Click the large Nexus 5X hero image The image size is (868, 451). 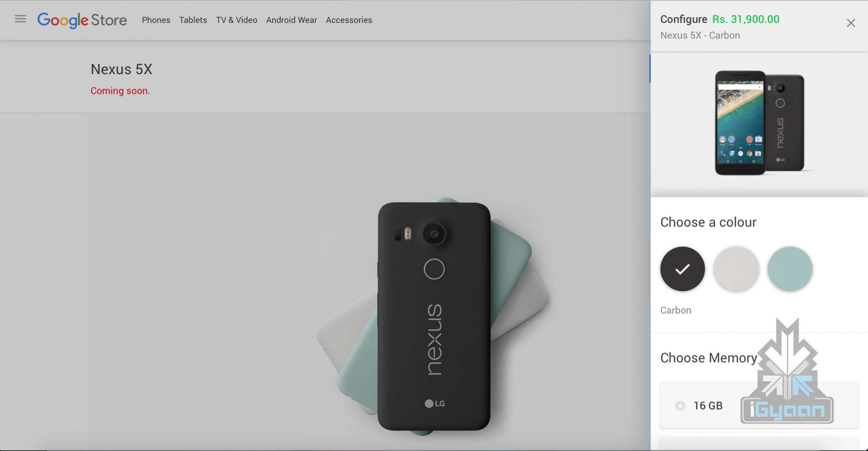[434, 315]
